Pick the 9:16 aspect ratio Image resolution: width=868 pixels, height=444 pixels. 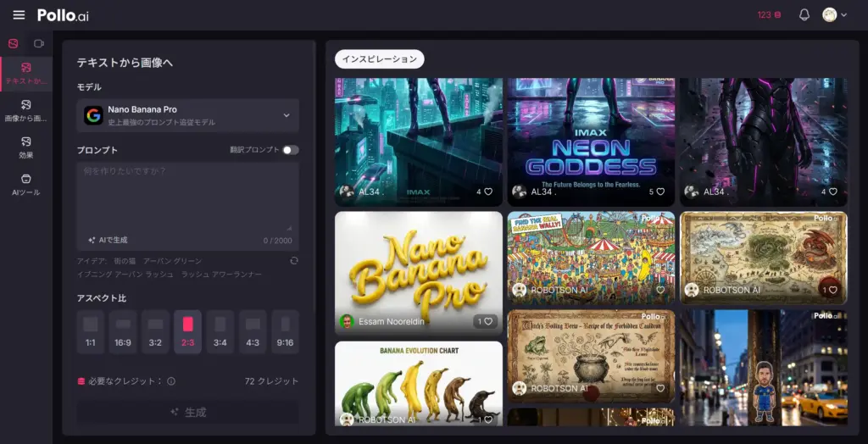pyautogui.click(x=285, y=331)
